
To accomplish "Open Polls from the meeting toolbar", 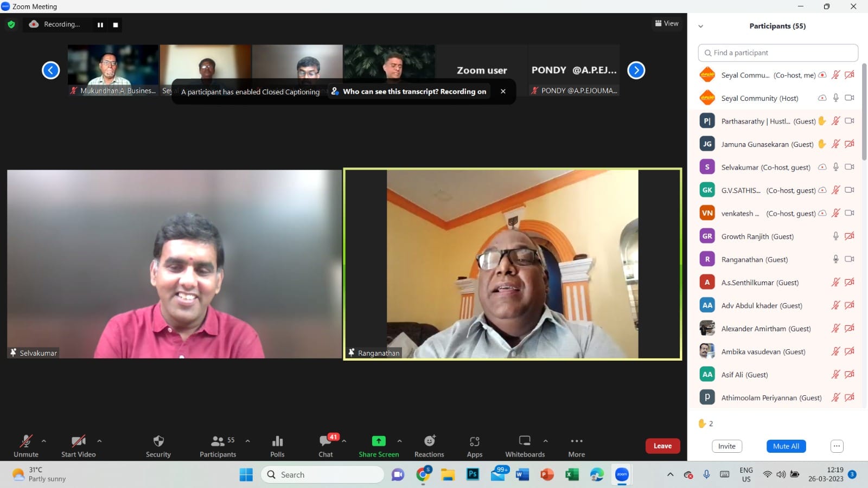I will tap(277, 441).
